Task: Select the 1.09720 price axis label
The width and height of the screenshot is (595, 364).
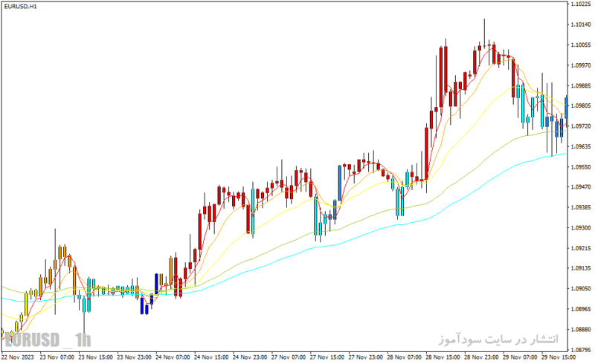Action: tap(581, 126)
